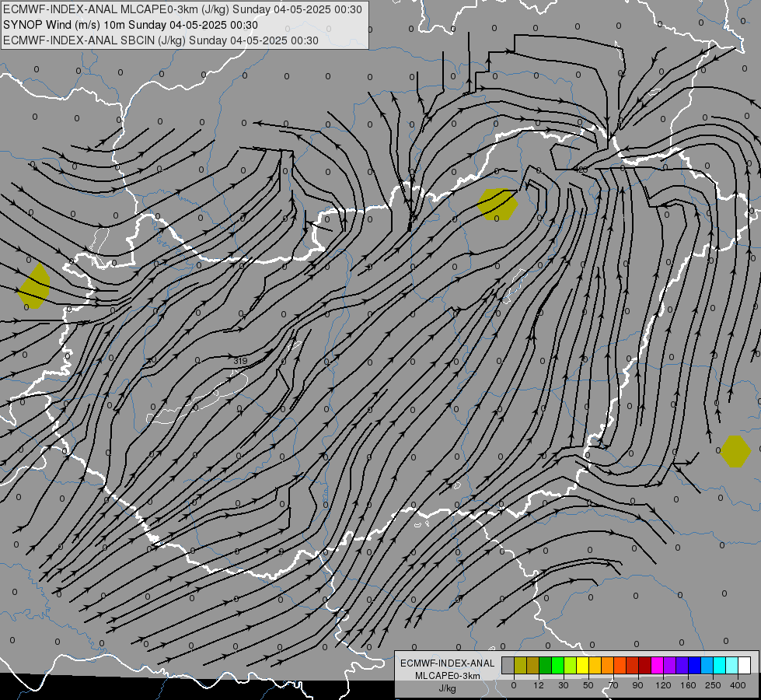The image size is (761, 700).
Task: Select the SYNOP Wind 10m title line
Action: (x=131, y=25)
